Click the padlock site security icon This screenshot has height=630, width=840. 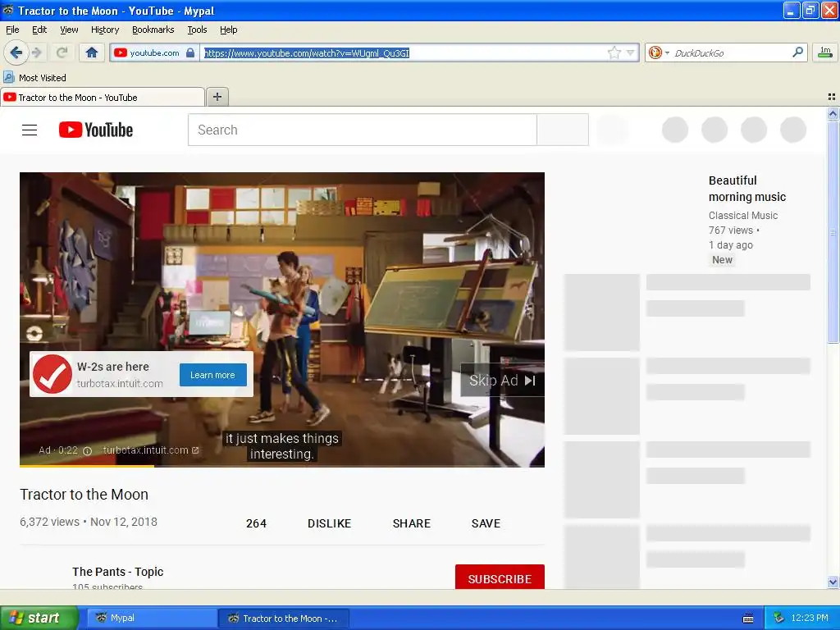(x=190, y=52)
